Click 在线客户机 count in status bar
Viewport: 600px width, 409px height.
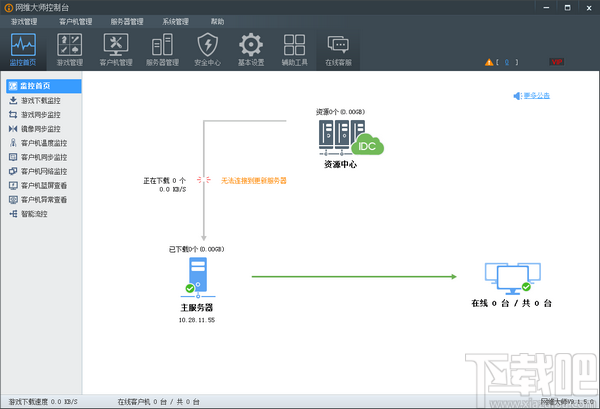pos(158,402)
